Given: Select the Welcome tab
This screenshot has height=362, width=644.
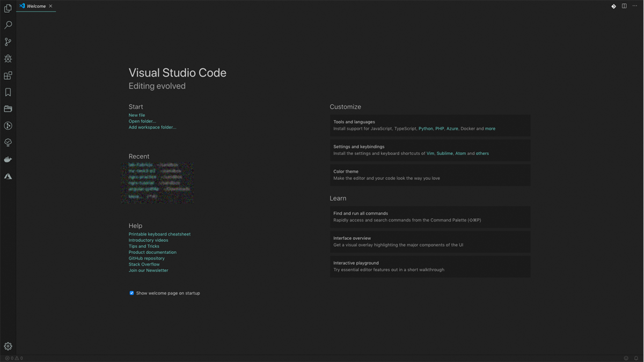Looking at the screenshot, I should (x=36, y=6).
